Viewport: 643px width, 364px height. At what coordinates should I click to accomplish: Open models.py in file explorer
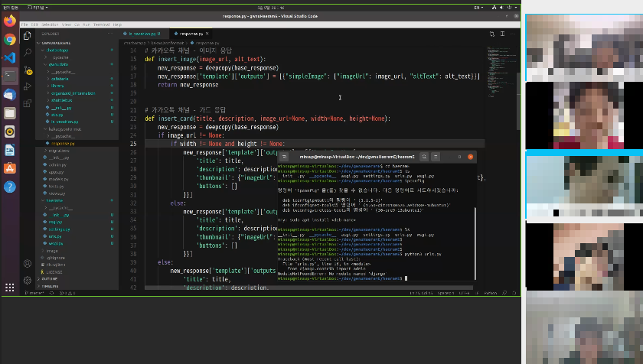pyautogui.click(x=60, y=179)
